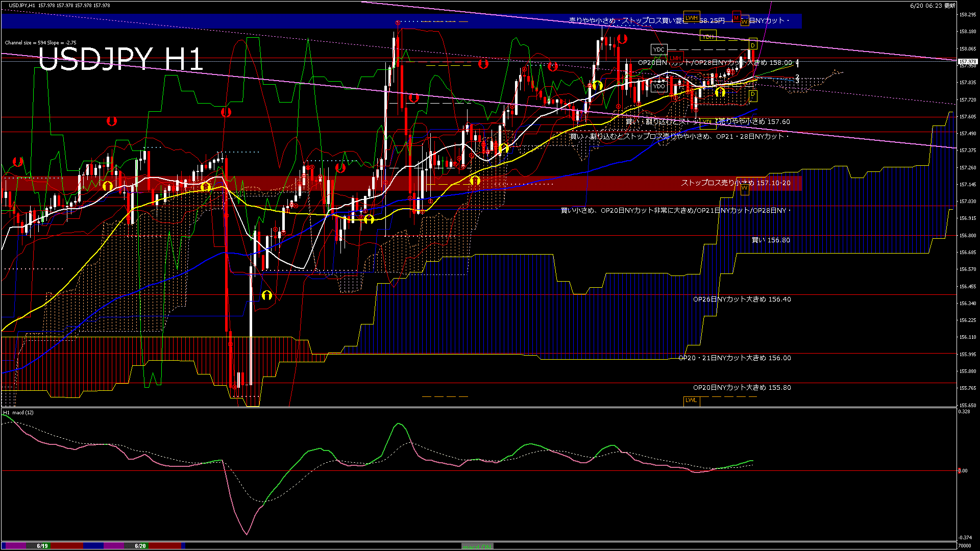Click the 6/20 session date marker

140,546
